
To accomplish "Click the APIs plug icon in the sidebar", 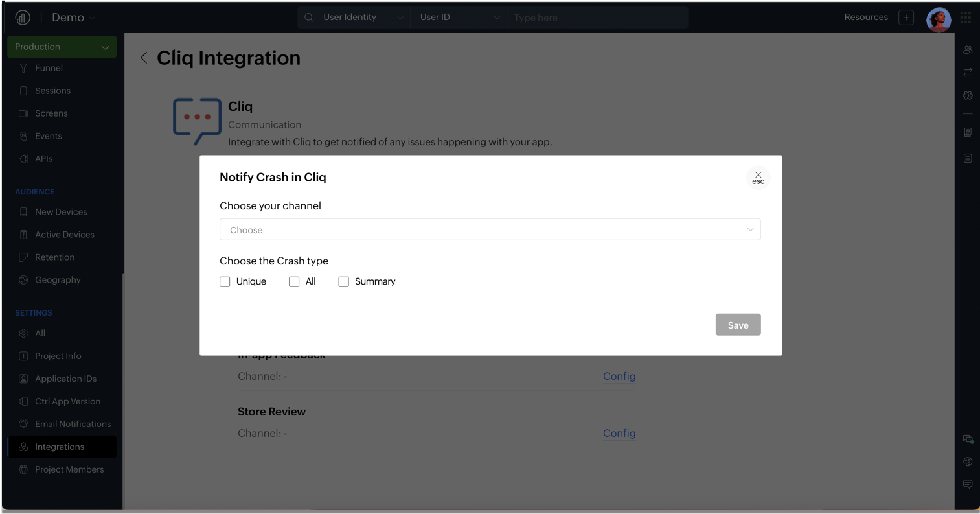I will point(23,159).
